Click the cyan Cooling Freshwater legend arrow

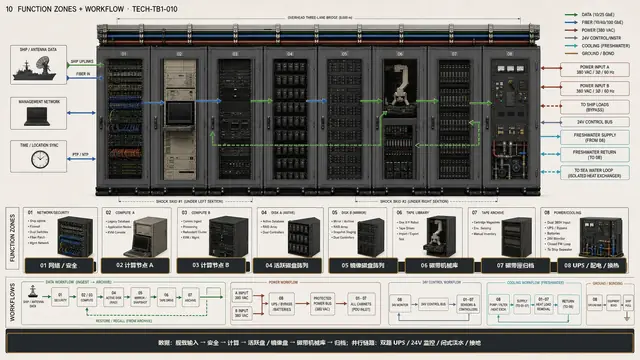point(571,46)
